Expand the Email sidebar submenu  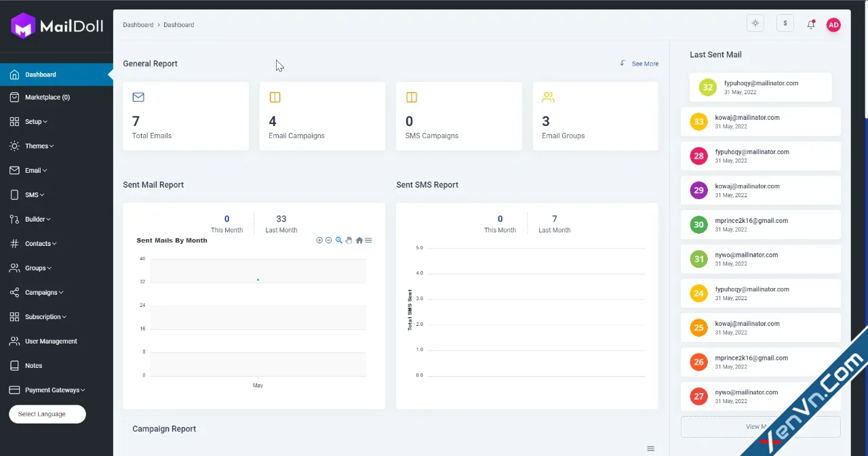pyautogui.click(x=36, y=171)
